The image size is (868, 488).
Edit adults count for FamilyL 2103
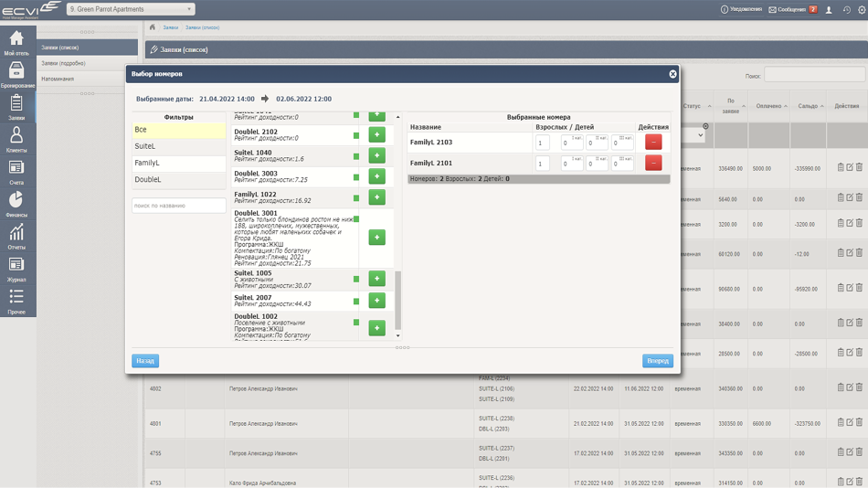click(543, 143)
